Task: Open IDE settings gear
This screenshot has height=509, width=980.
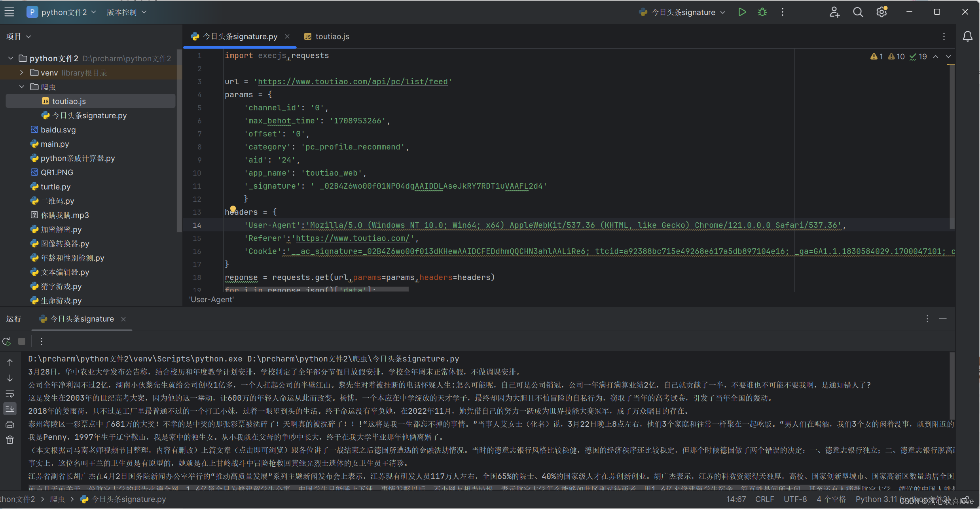Action: pyautogui.click(x=881, y=12)
